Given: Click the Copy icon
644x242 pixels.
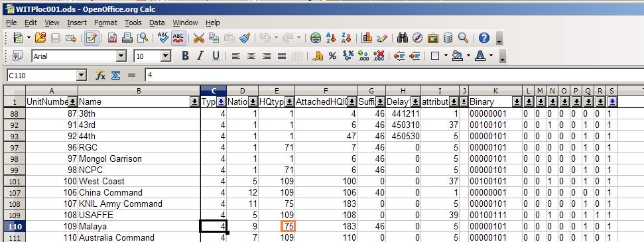Looking at the screenshot, I should click(x=214, y=38).
